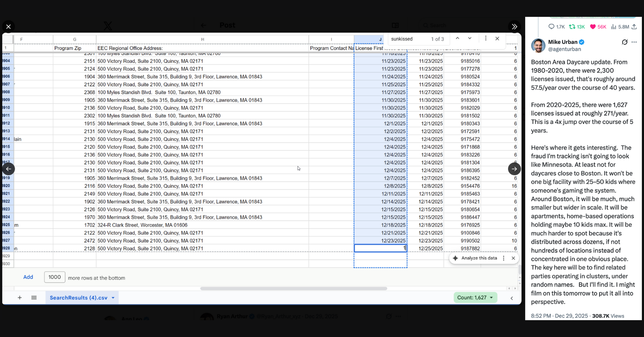The image size is (644, 337).
Task: Open more options on Mike Urban's post
Action: [x=634, y=42]
